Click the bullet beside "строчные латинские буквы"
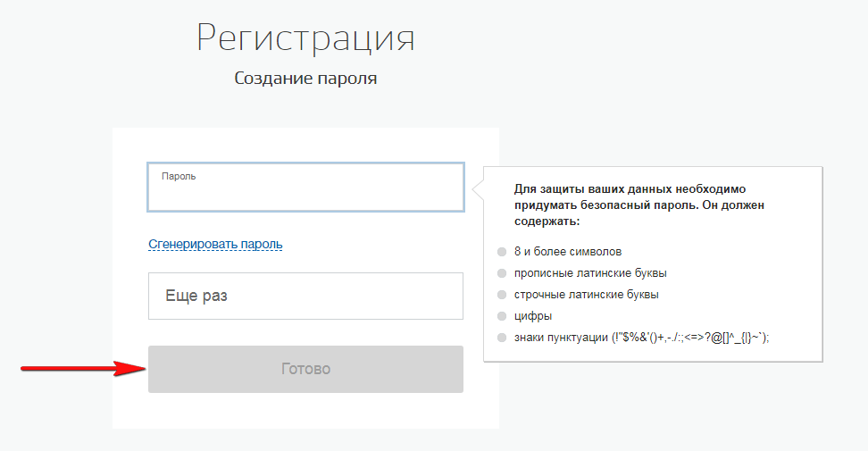The width and height of the screenshot is (868, 451). click(x=502, y=295)
